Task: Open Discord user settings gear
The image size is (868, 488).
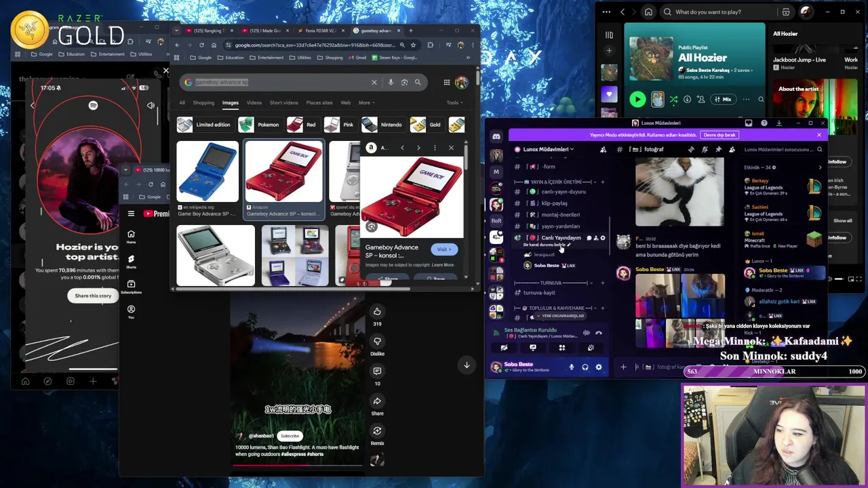Action: coord(598,367)
